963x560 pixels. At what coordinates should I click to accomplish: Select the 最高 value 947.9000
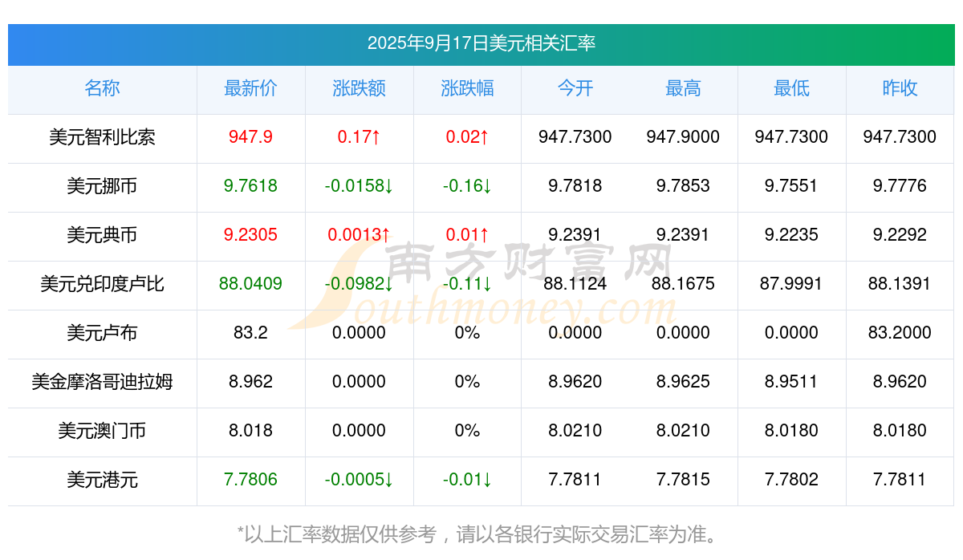pyautogui.click(x=683, y=137)
